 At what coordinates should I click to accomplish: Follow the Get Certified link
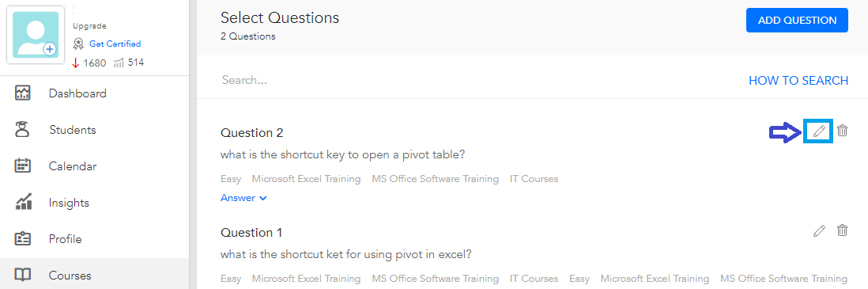pos(115,44)
